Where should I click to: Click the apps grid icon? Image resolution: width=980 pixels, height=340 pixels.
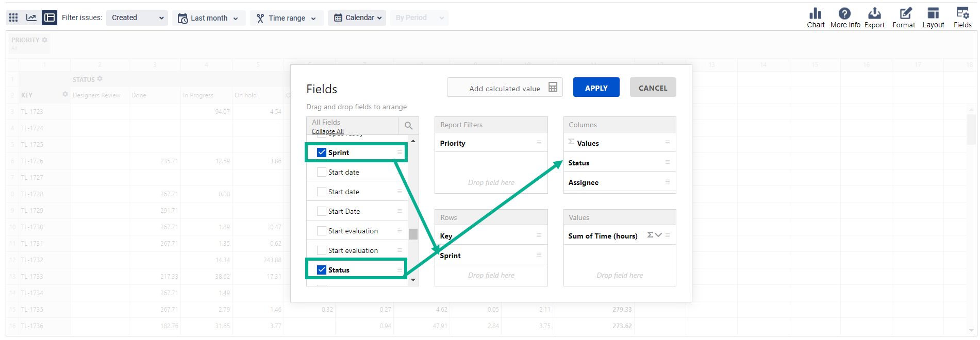(13, 18)
